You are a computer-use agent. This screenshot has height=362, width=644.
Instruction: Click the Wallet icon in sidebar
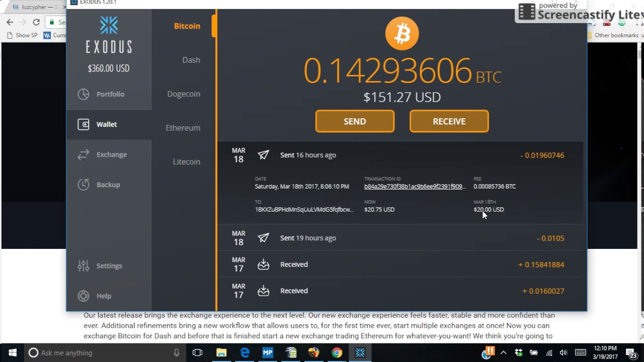(x=84, y=124)
